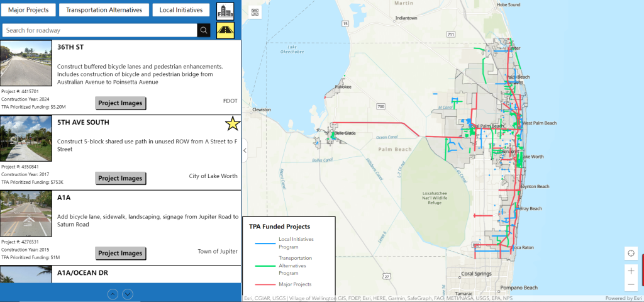Open the Transportation Alternatives tab
Image resolution: width=644 pixels, height=302 pixels.
[x=104, y=10]
